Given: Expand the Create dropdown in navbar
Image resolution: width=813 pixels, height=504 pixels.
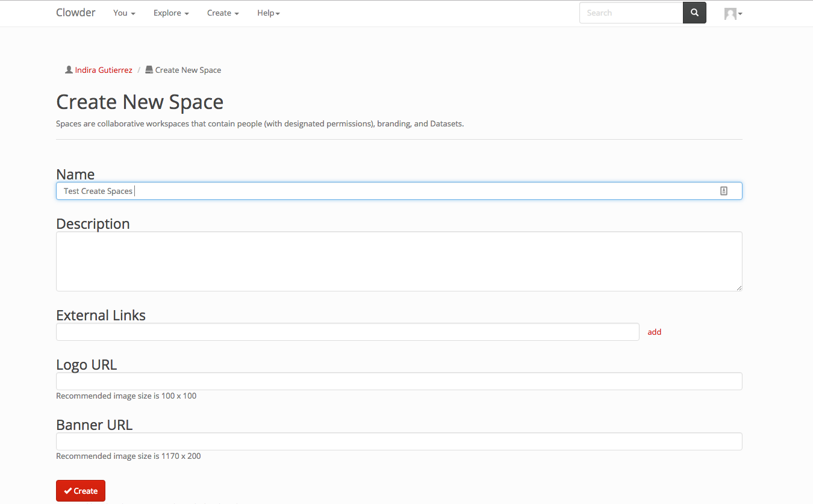Looking at the screenshot, I should [223, 13].
